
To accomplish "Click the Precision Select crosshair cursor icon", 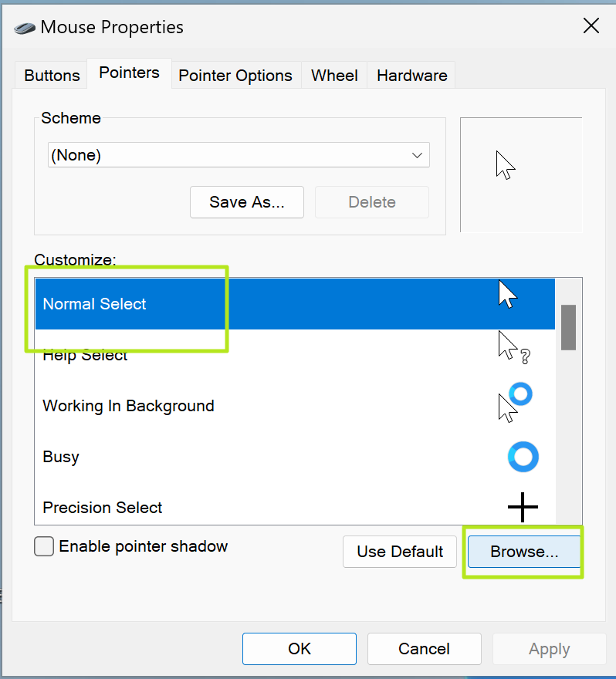I will pos(523,507).
